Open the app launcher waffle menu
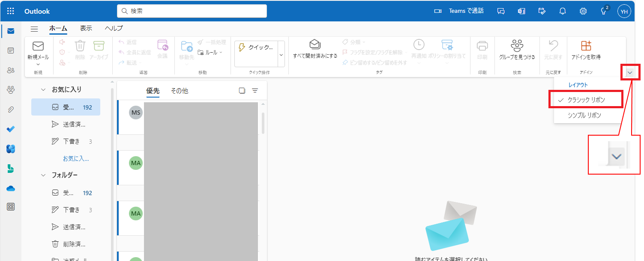The height and width of the screenshot is (261, 644). tap(11, 11)
